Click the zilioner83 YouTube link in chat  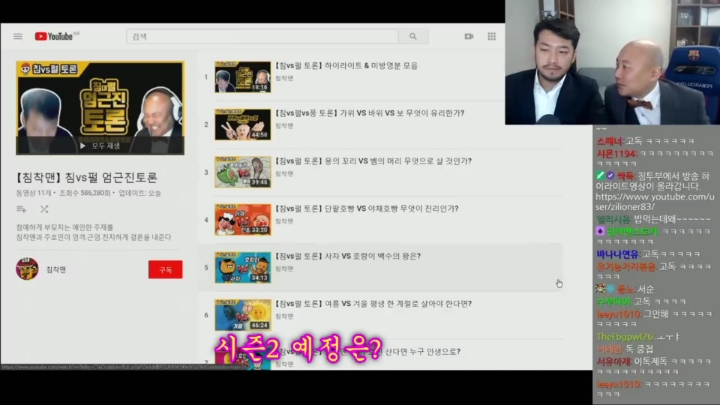(655, 202)
